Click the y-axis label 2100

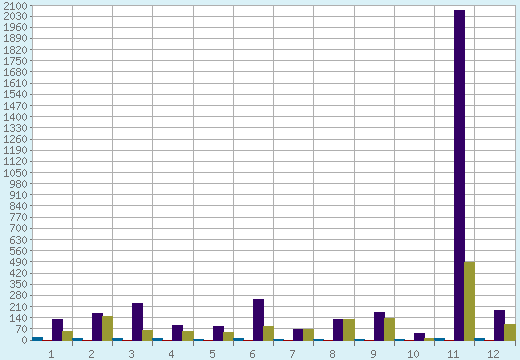[x=15, y=6]
